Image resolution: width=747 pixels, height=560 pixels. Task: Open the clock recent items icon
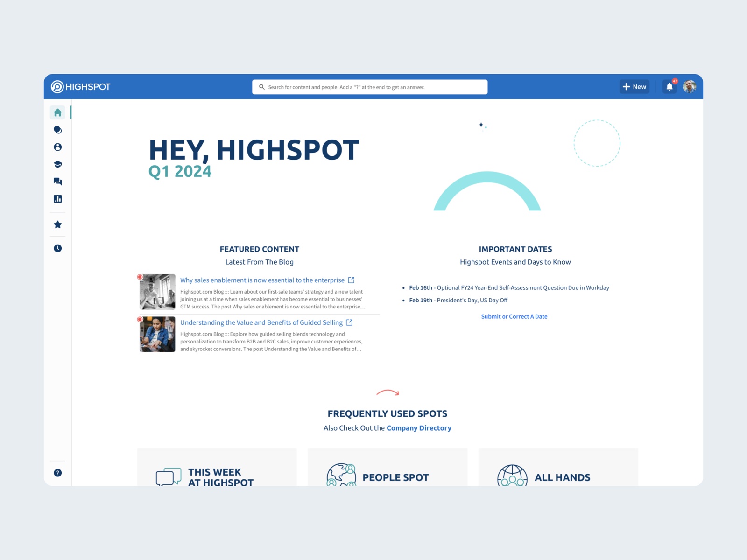[58, 248]
